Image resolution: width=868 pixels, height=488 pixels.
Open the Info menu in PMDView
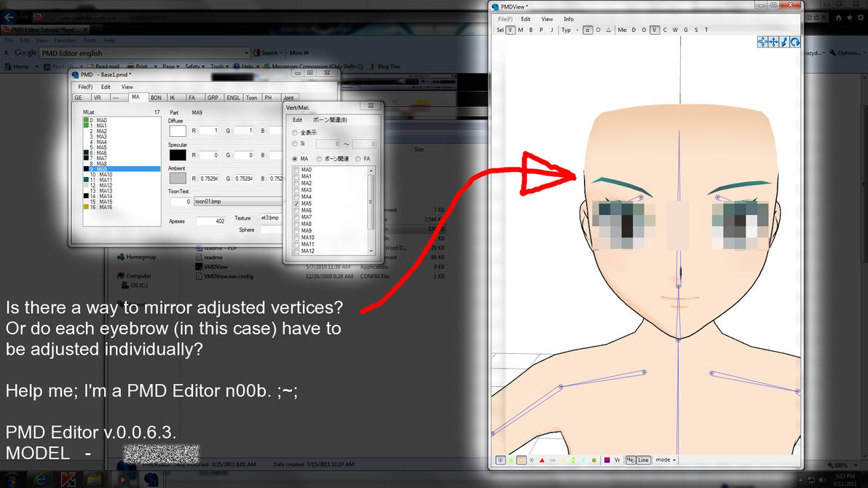[569, 19]
